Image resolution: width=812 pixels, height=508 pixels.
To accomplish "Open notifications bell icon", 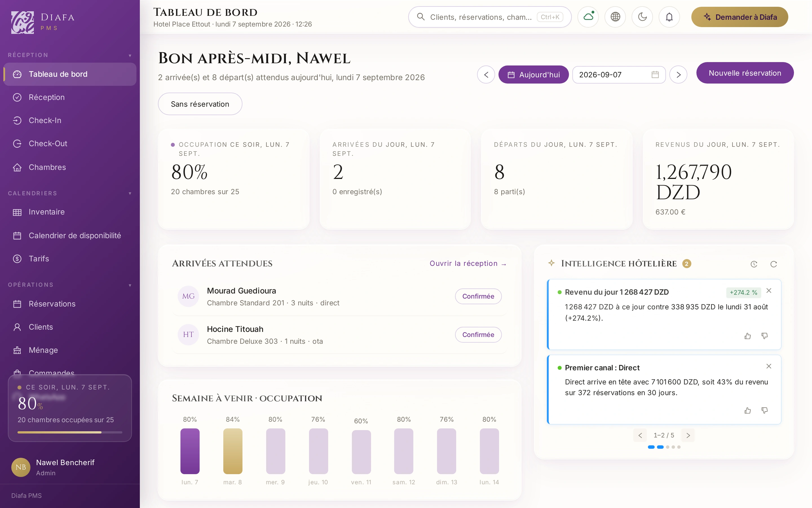I will [669, 17].
